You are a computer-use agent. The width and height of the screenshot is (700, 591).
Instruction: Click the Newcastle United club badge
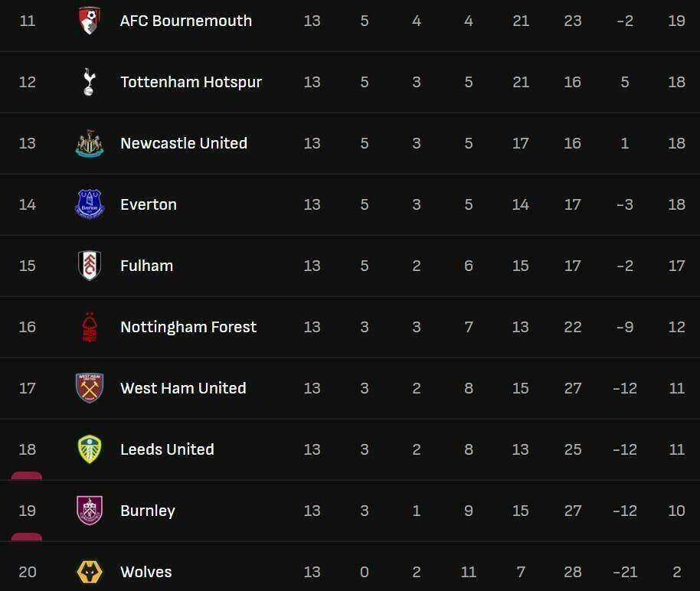90,143
